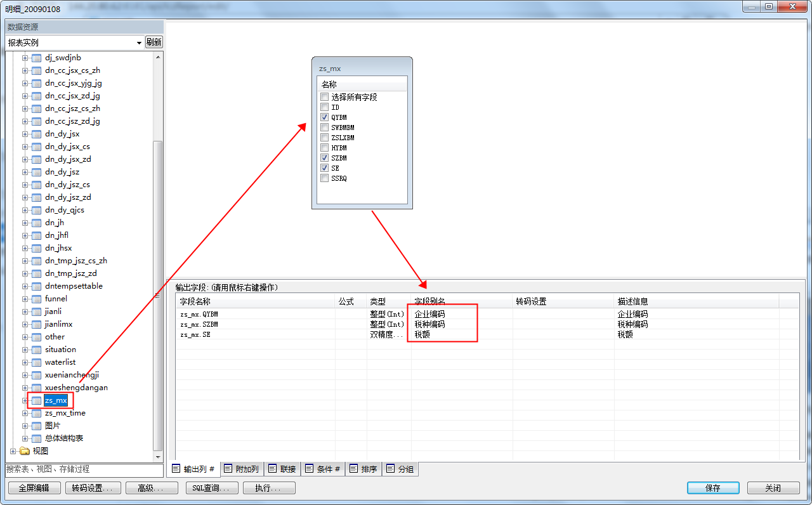The width and height of the screenshot is (812, 505).
Task: Click the waterlist table icon
Action: click(36, 362)
